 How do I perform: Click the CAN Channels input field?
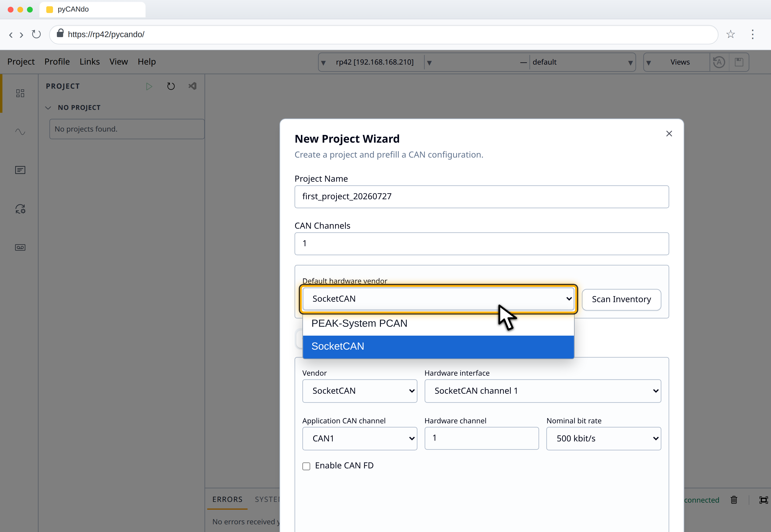point(481,244)
